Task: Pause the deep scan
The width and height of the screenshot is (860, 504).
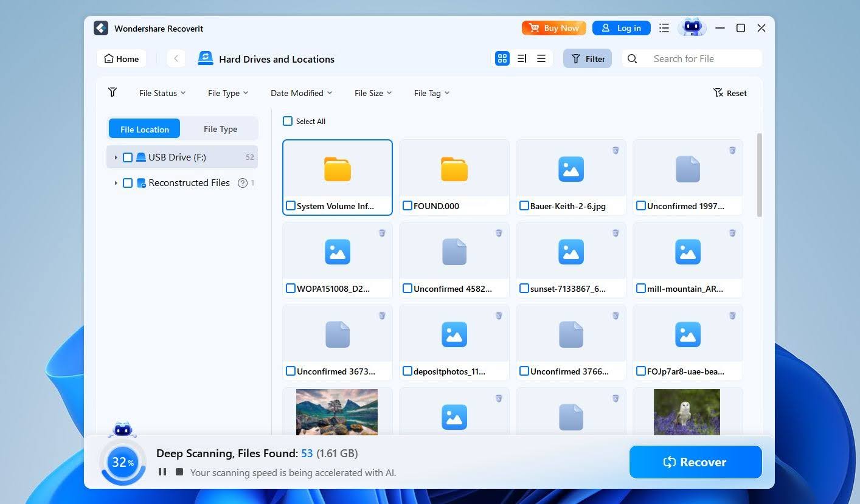Action: tap(162, 472)
